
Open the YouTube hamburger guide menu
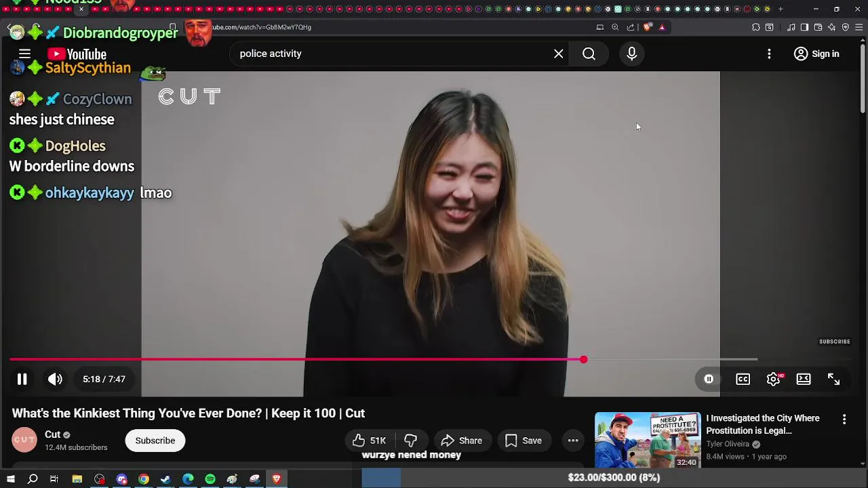24,54
